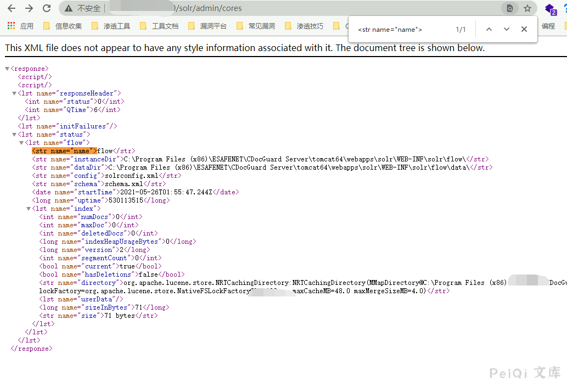The width and height of the screenshot is (567, 392).
Task: Open the apps grid shortcut in bookmarks bar
Action: pyautogui.click(x=11, y=26)
